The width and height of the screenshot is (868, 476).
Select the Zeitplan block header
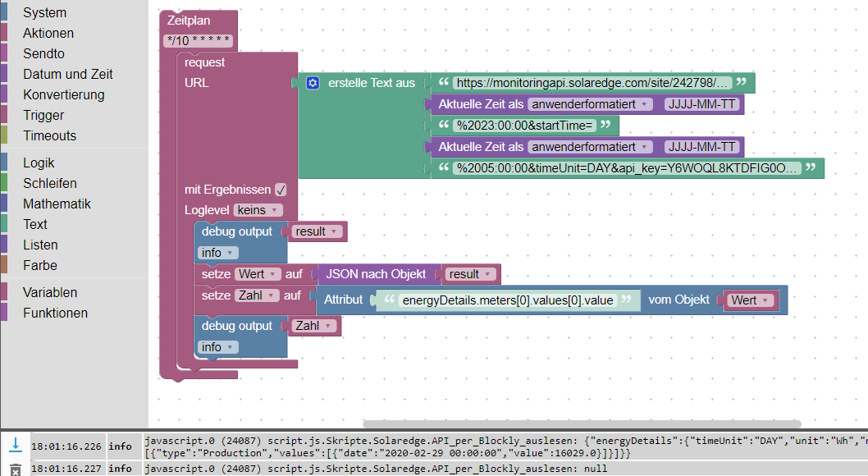(x=189, y=21)
